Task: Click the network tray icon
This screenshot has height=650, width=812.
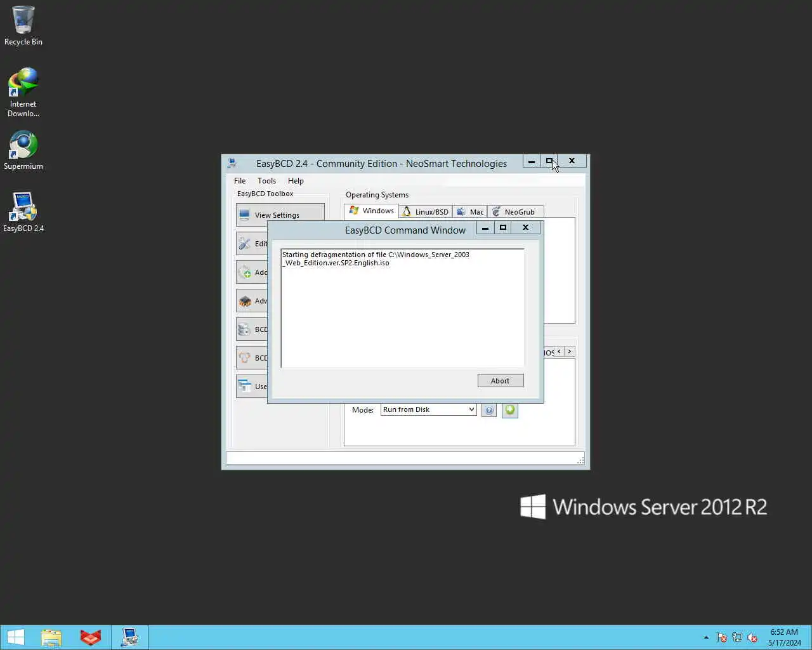Action: (737, 637)
